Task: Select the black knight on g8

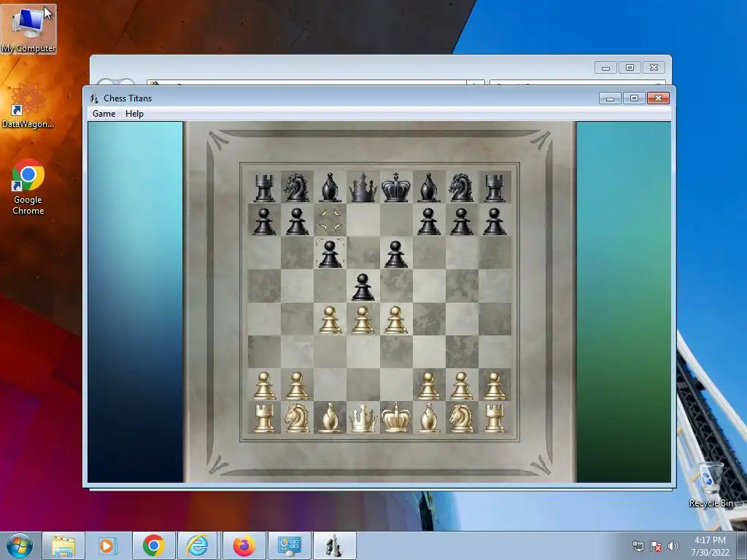Action: [461, 187]
